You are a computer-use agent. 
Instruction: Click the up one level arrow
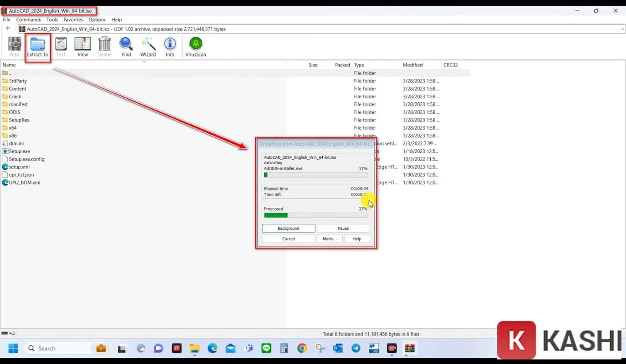(x=8, y=29)
